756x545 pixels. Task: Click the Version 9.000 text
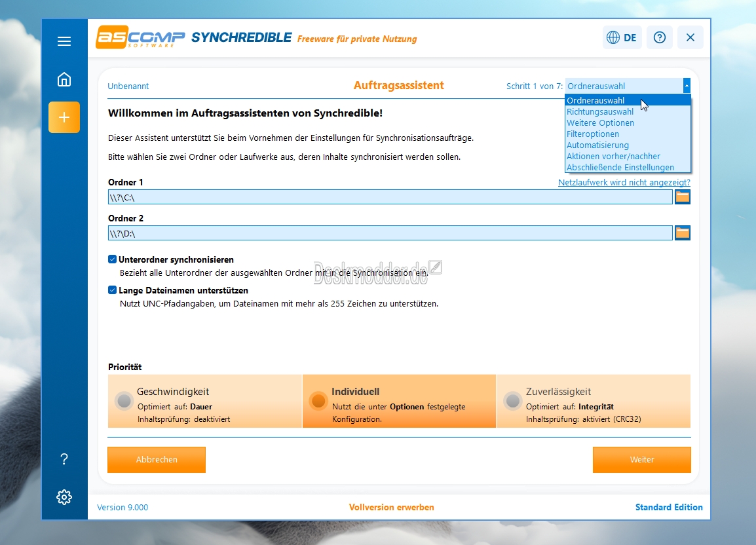123,507
